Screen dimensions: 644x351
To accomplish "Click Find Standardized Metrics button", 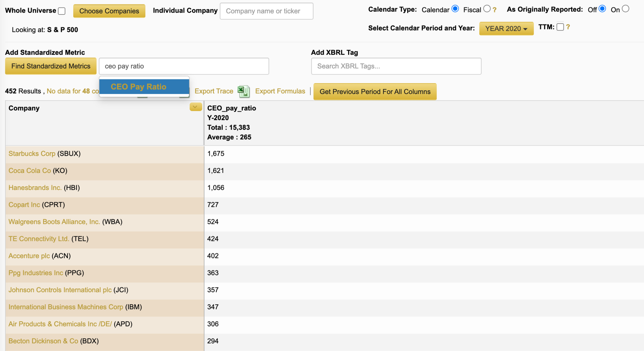I will click(x=51, y=66).
